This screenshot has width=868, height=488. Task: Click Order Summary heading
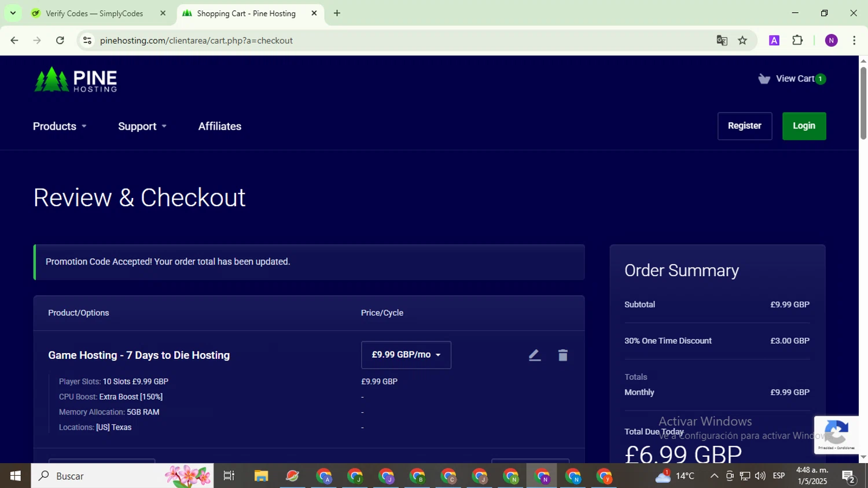point(682,270)
